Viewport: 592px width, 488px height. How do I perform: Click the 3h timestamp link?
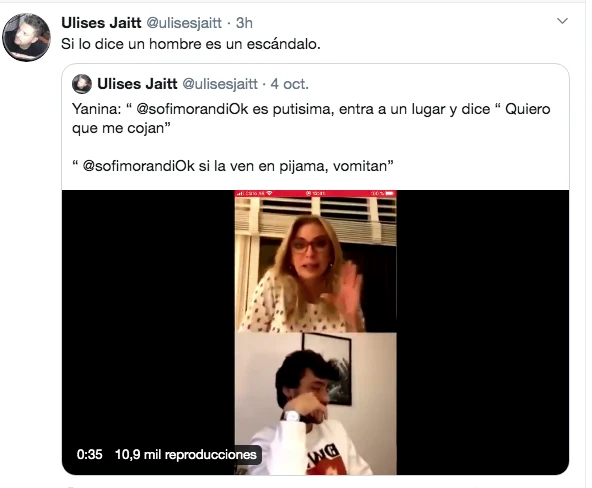244,23
